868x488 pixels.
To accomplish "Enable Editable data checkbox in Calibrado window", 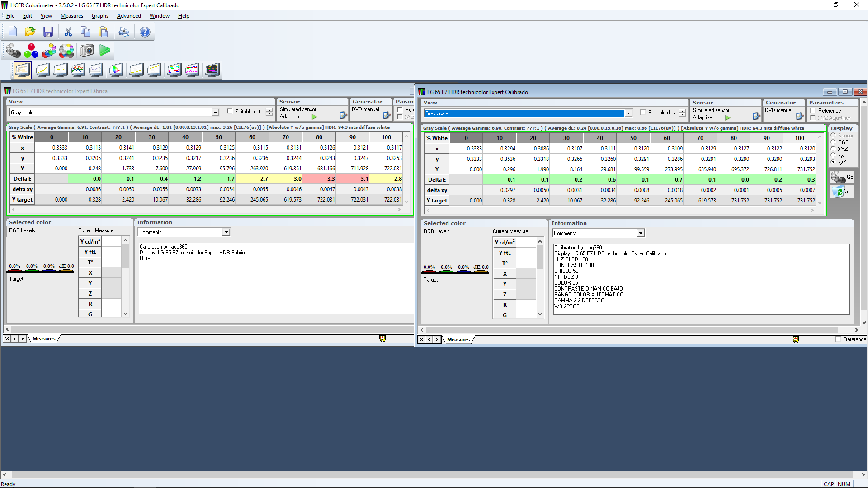I will tap(643, 113).
